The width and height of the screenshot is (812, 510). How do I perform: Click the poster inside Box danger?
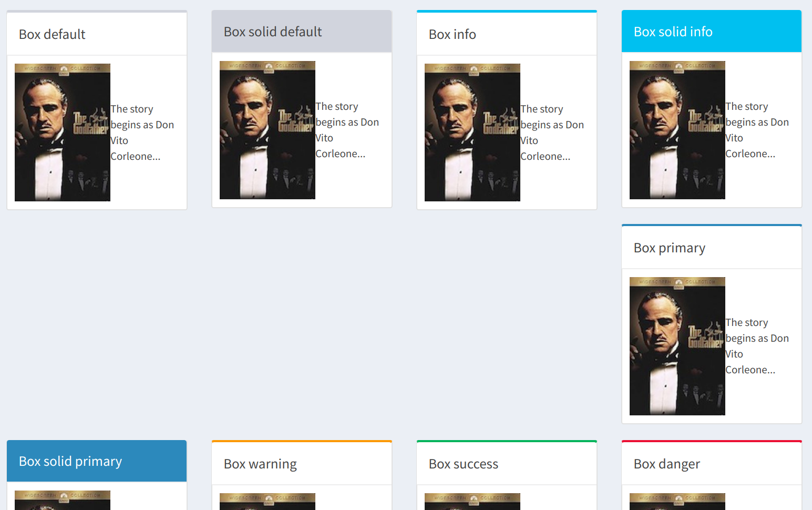click(x=677, y=502)
